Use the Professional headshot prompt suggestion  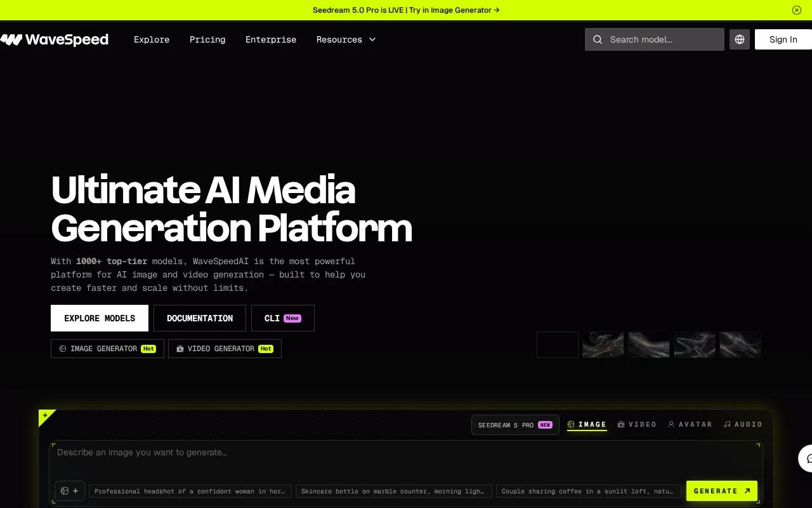[x=190, y=491]
